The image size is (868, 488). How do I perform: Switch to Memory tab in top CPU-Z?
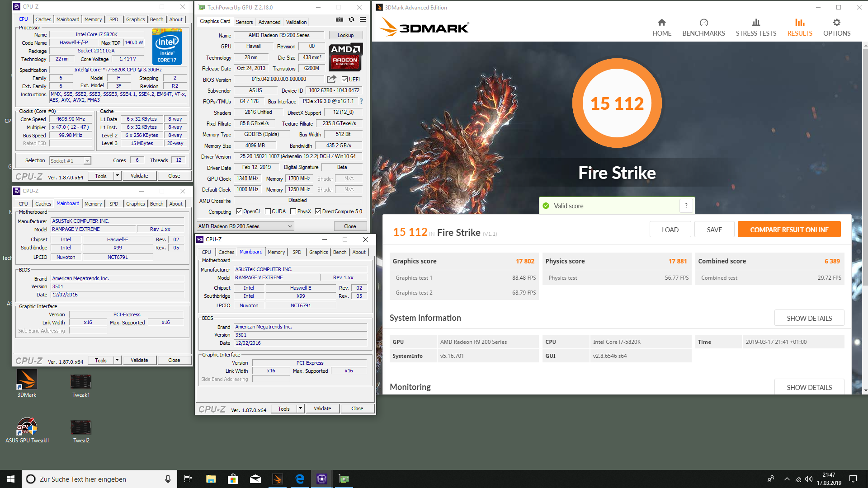(93, 19)
